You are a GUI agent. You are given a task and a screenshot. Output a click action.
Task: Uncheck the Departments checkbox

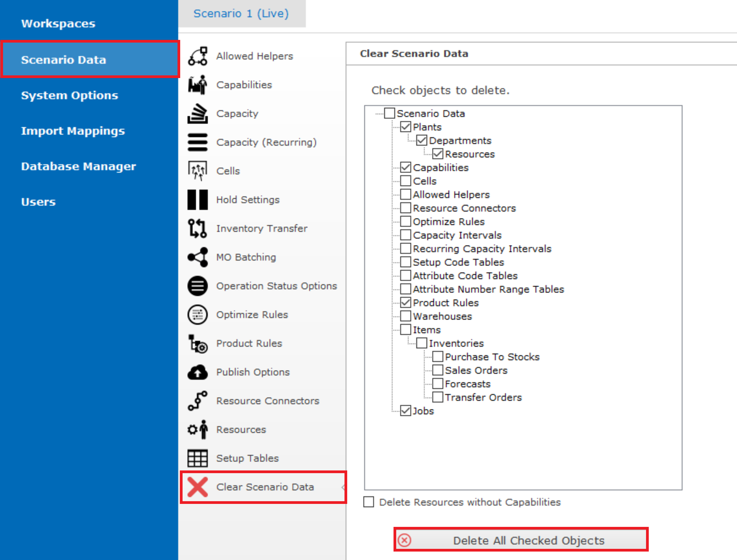[422, 140]
